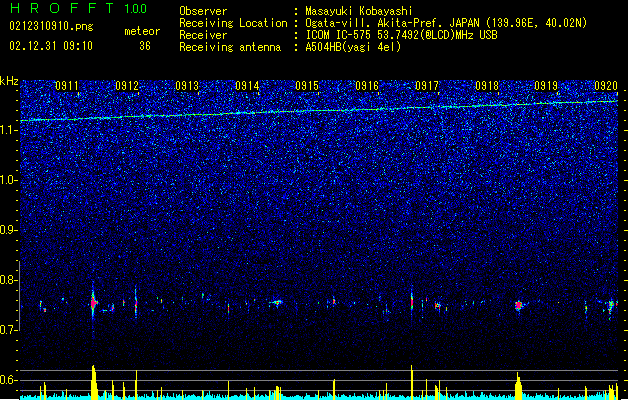Click the kHz axis unit label

pos(9,81)
